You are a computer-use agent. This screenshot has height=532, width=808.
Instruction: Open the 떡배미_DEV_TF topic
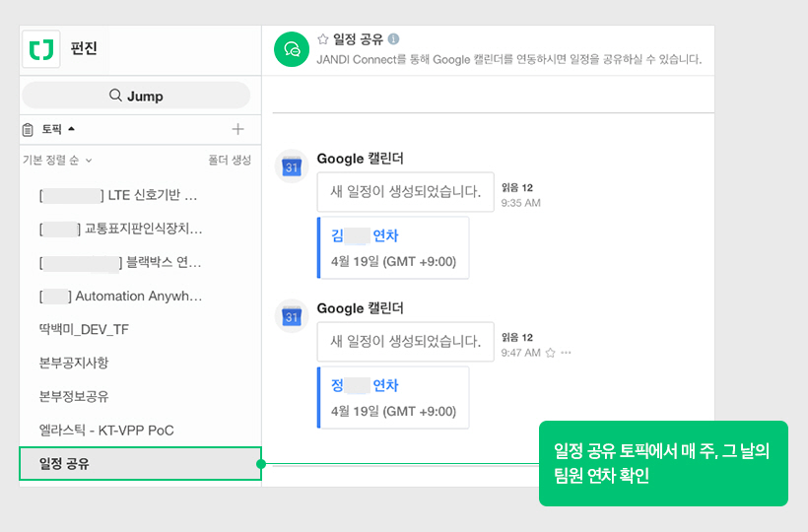pyautogui.click(x=84, y=329)
